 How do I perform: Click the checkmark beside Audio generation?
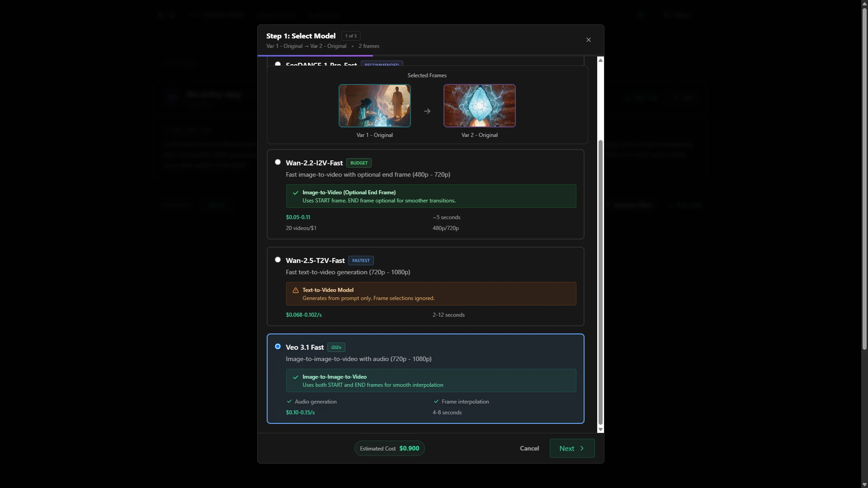click(289, 401)
